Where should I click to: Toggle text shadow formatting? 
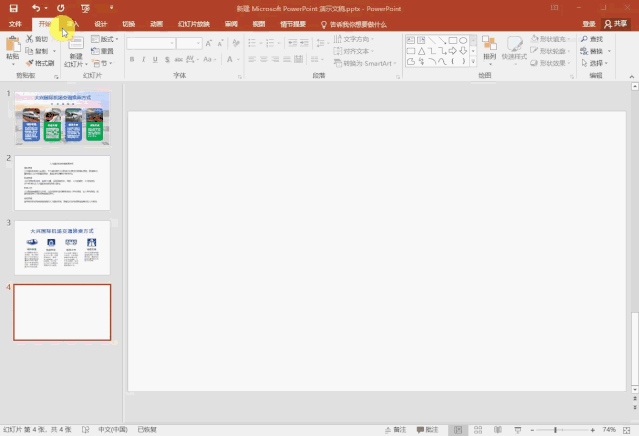(x=167, y=59)
